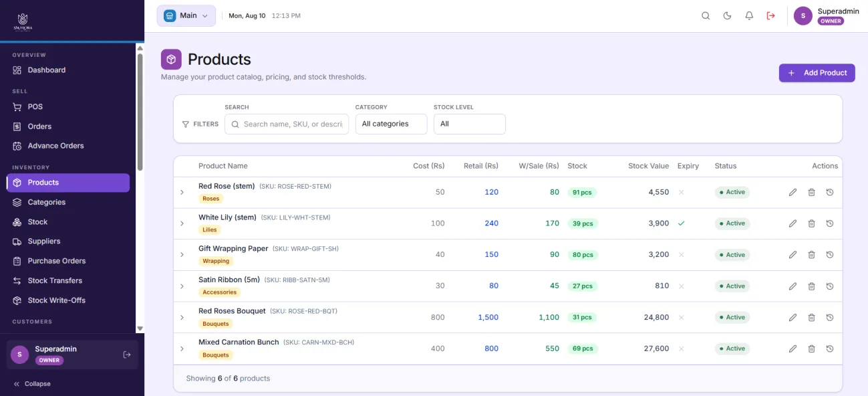Screen dimensions: 868x396
Task: Click the Retail (Rs) column header
Action: (481, 166)
